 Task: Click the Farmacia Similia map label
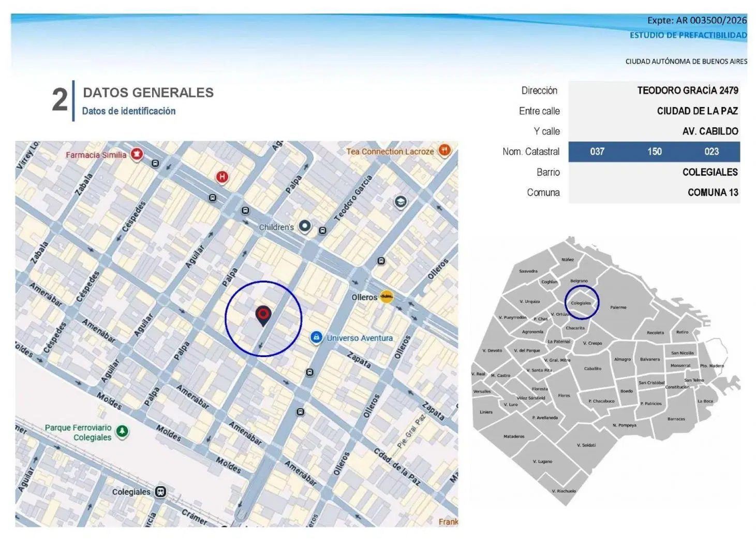[x=96, y=155]
